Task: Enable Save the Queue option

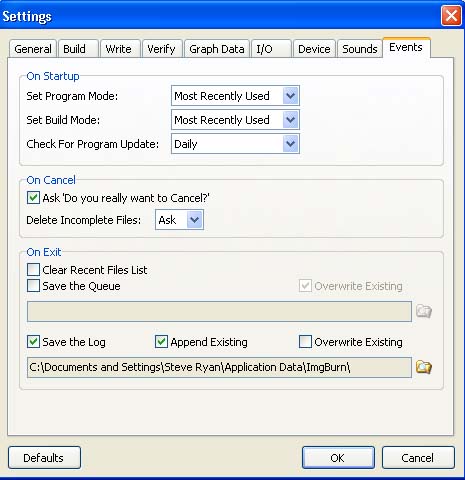Action: pyautogui.click(x=33, y=286)
